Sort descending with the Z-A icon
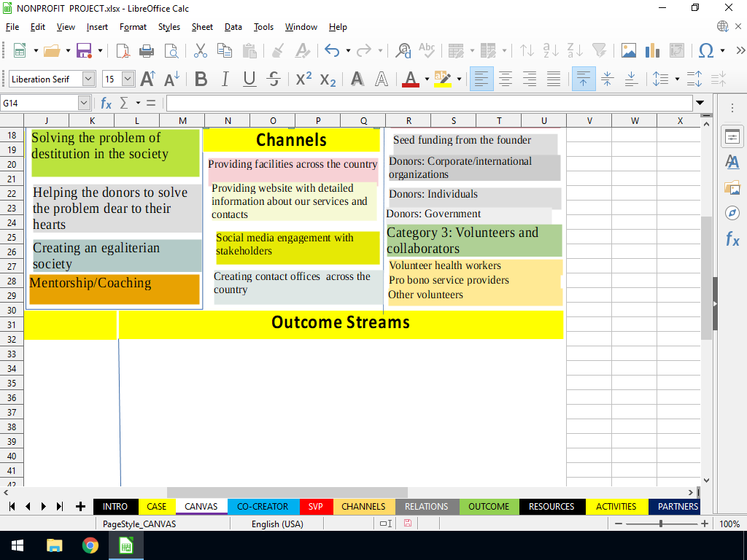 [x=575, y=50]
